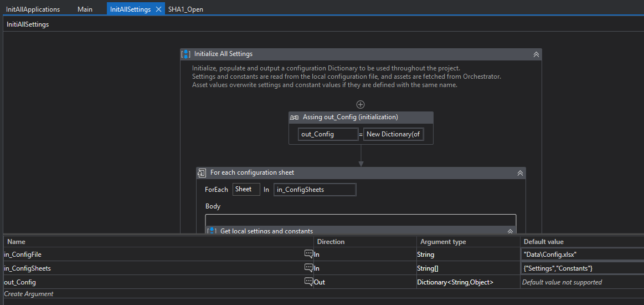This screenshot has width=644, height=305.
Task: Edit the out_Config assign target field
Action: [x=328, y=134]
